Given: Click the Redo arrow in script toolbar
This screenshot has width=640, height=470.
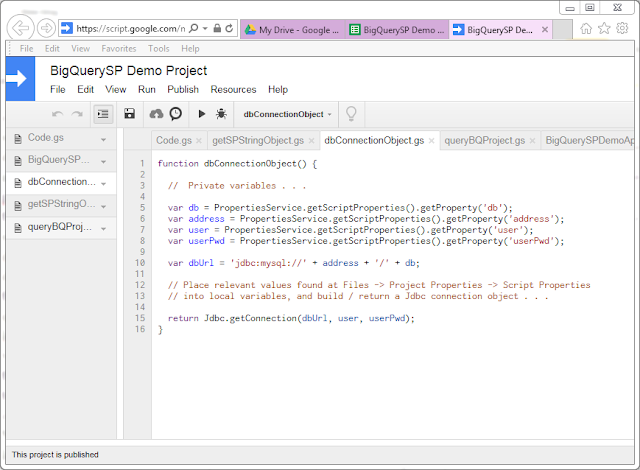Looking at the screenshot, I should [x=77, y=114].
